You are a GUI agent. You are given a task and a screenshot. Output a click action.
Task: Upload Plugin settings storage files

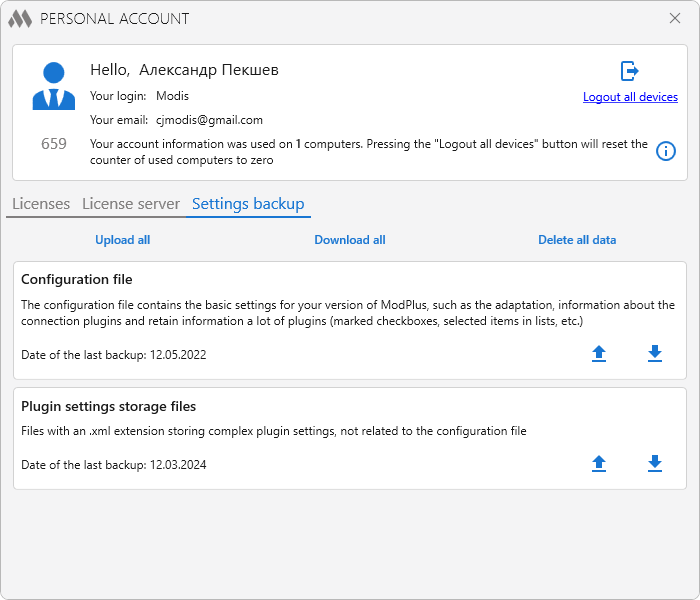click(x=599, y=464)
